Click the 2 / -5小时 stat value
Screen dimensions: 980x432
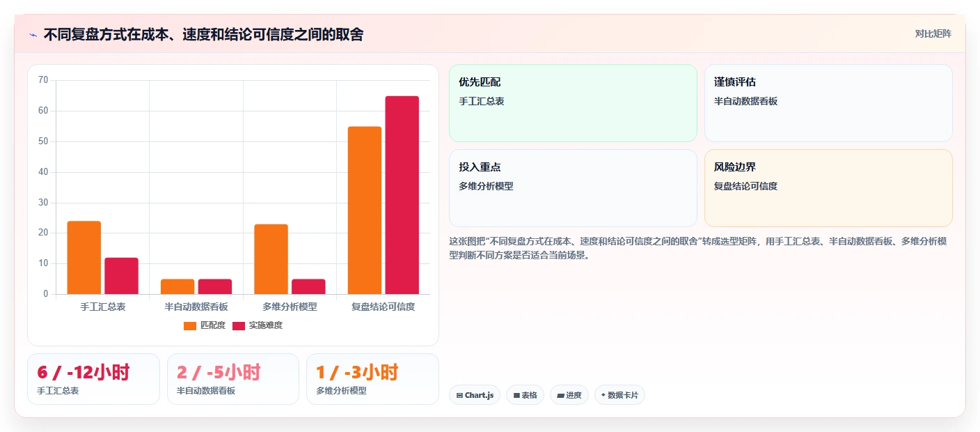click(219, 372)
